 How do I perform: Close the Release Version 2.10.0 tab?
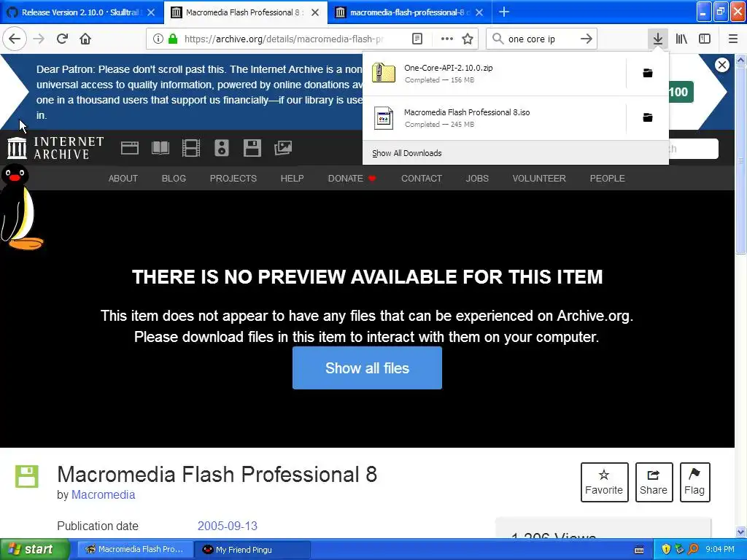tap(151, 12)
